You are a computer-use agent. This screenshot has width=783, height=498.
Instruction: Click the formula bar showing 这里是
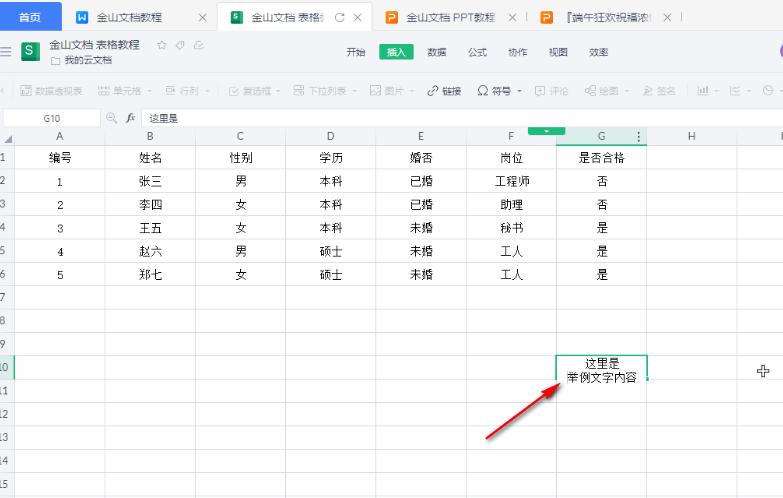(462, 118)
